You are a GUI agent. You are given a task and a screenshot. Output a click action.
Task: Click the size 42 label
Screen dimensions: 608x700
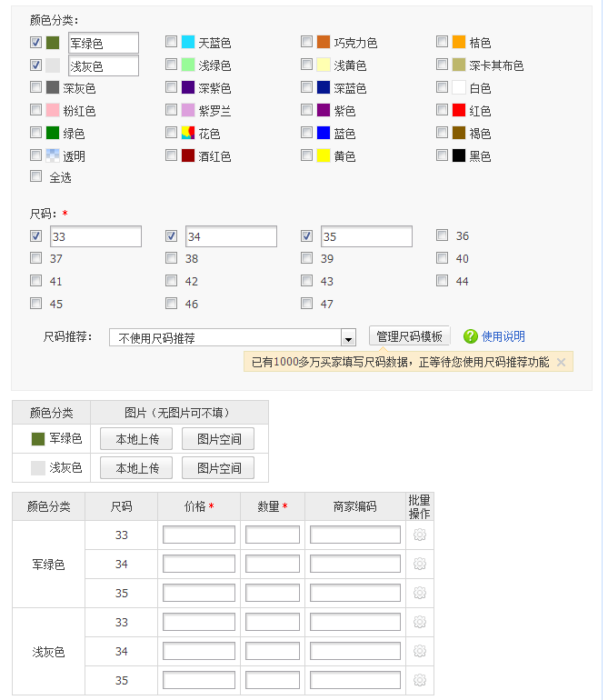[x=192, y=281]
